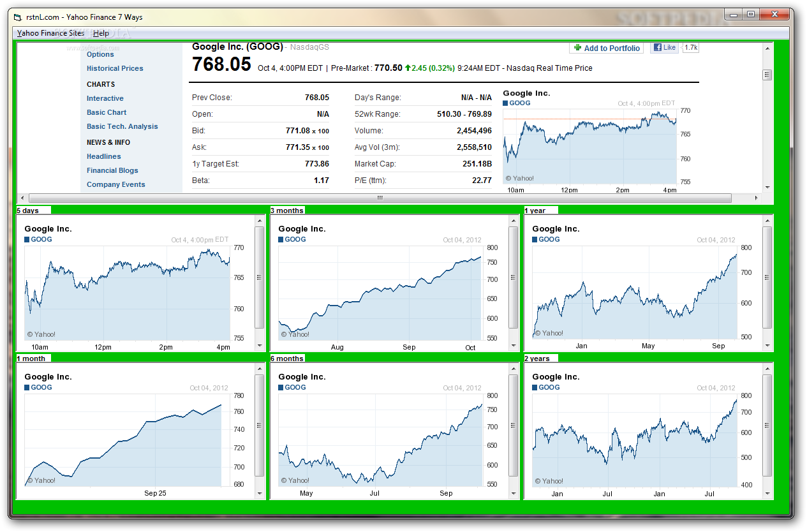The height and width of the screenshot is (532, 807).
Task: Click the down arrow of the top page scrollbar
Action: [x=767, y=187]
